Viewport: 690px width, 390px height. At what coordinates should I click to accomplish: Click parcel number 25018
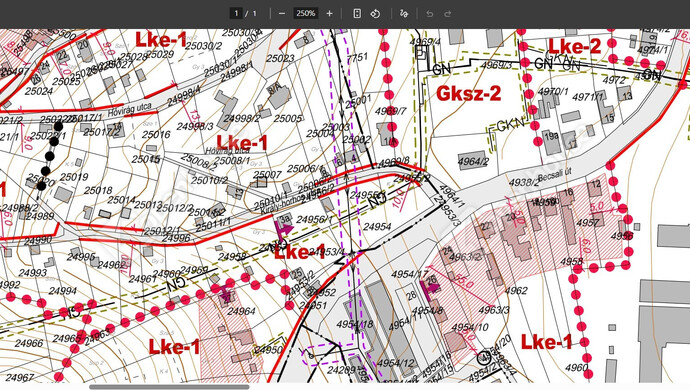click(98, 191)
